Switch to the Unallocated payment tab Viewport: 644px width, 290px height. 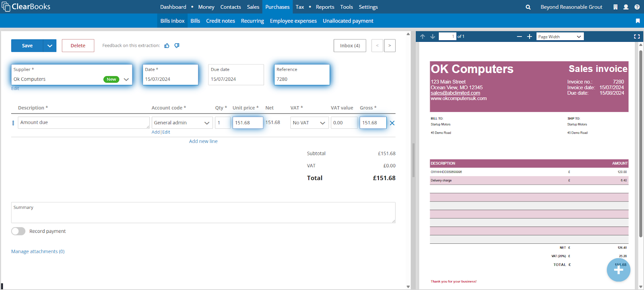tap(348, 21)
